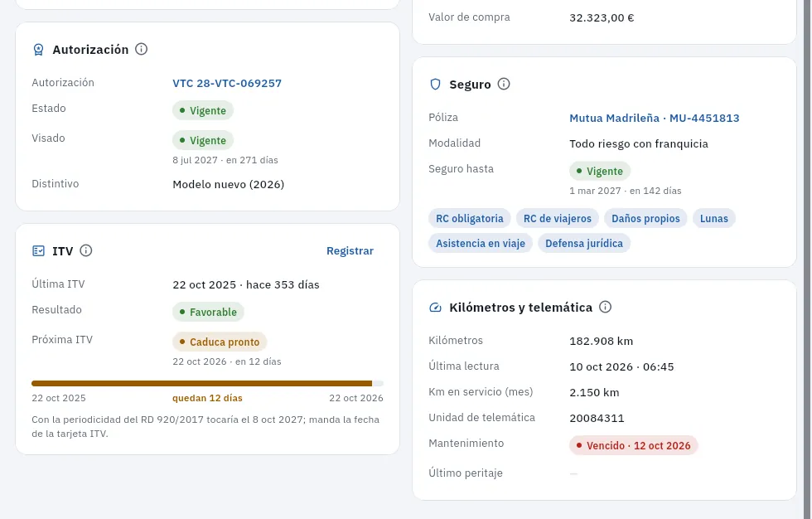The width and height of the screenshot is (812, 519).
Task: Click the insurance date 1 mar 2027 · en 142 días
Action: [x=625, y=192]
